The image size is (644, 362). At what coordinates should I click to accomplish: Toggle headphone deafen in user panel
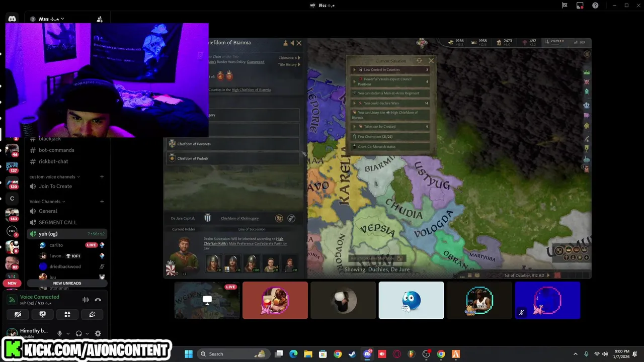(78, 333)
